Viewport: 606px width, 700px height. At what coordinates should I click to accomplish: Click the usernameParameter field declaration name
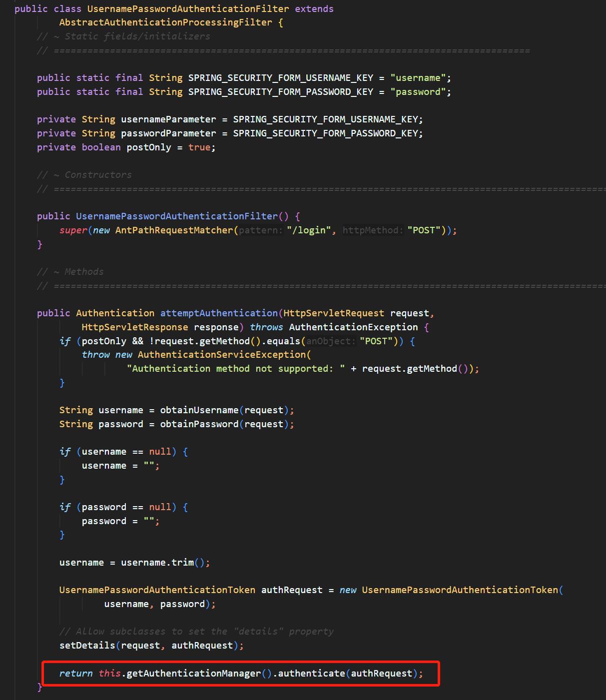coord(168,119)
